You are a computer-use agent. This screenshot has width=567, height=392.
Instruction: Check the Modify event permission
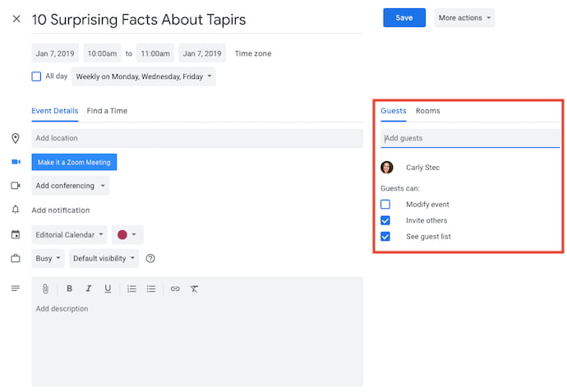point(385,205)
